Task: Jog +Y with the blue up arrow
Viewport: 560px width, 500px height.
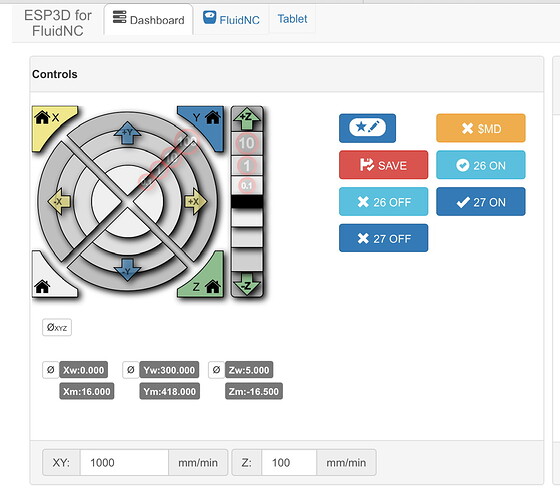Action: [x=127, y=133]
